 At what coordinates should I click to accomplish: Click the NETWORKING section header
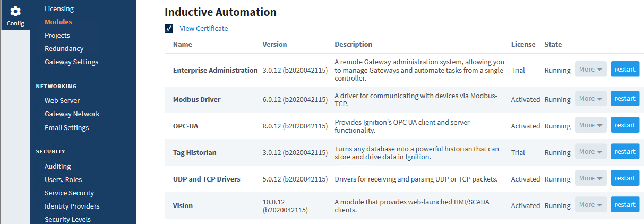pos(56,86)
